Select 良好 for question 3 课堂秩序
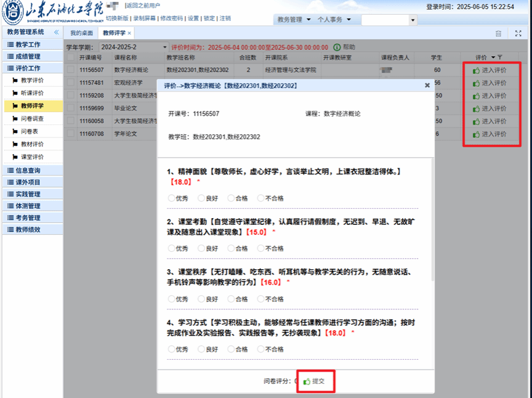532x398 pixels. click(201, 299)
